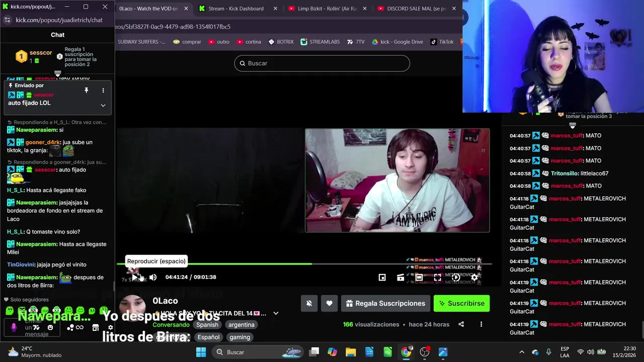Open the cortina YouTube bookmark

click(x=248, y=42)
